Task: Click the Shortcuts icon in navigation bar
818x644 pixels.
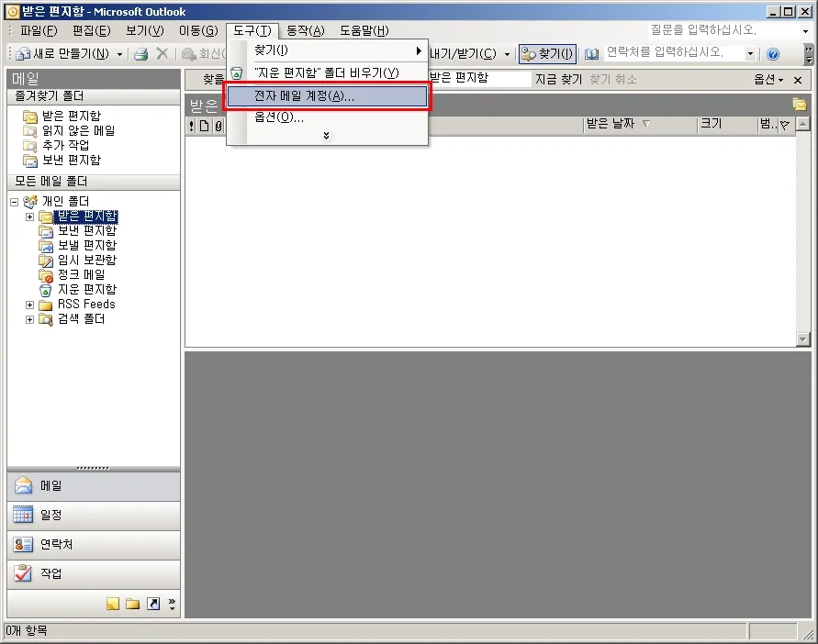Action: (x=153, y=604)
